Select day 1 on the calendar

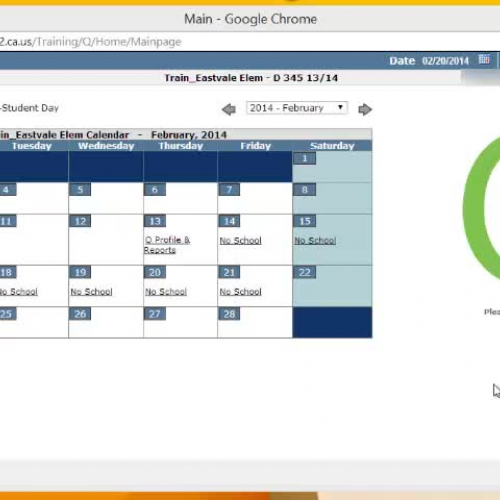(304, 158)
